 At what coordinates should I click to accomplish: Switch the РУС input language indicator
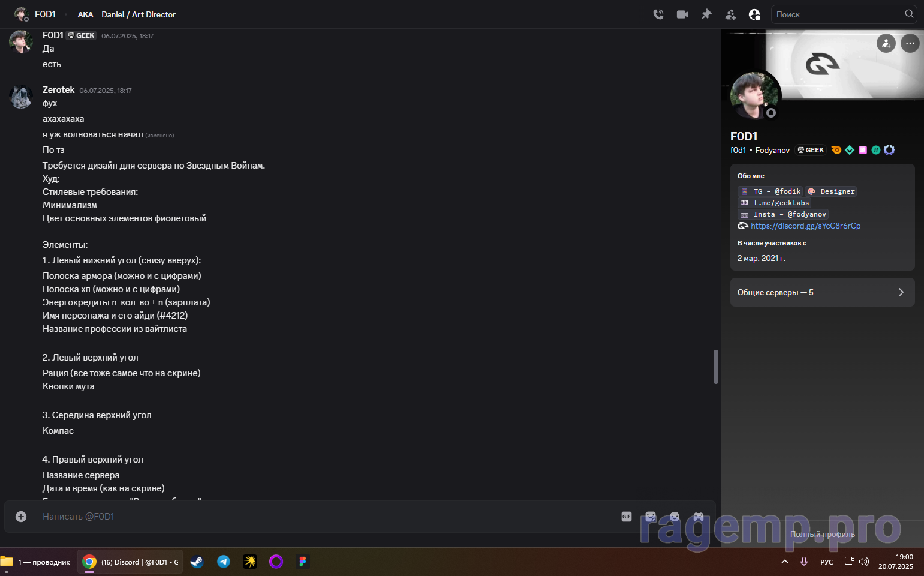click(826, 562)
